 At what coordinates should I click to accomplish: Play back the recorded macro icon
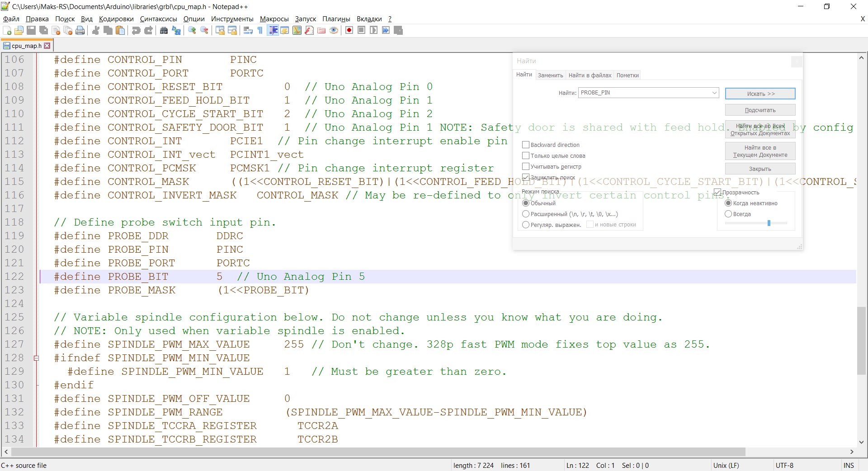pyautogui.click(x=373, y=30)
